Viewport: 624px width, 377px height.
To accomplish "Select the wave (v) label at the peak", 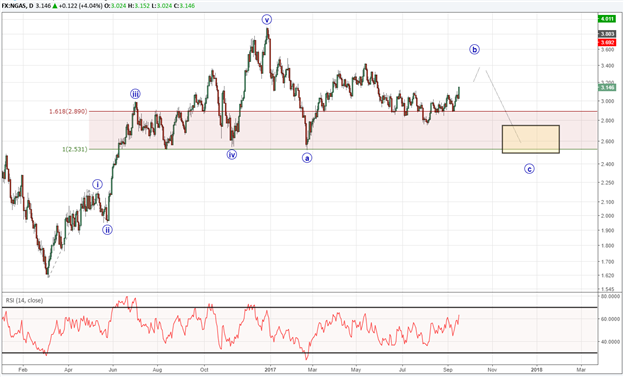I will click(x=267, y=19).
